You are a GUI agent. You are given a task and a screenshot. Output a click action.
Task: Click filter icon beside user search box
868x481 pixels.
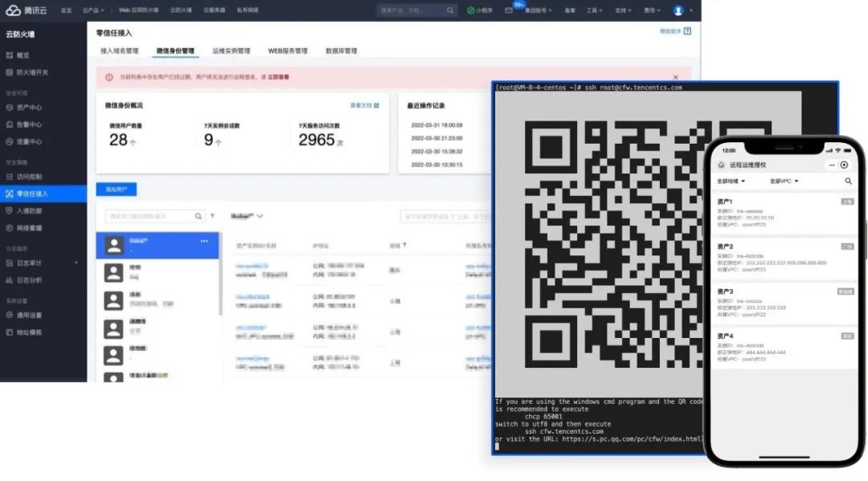pos(212,216)
